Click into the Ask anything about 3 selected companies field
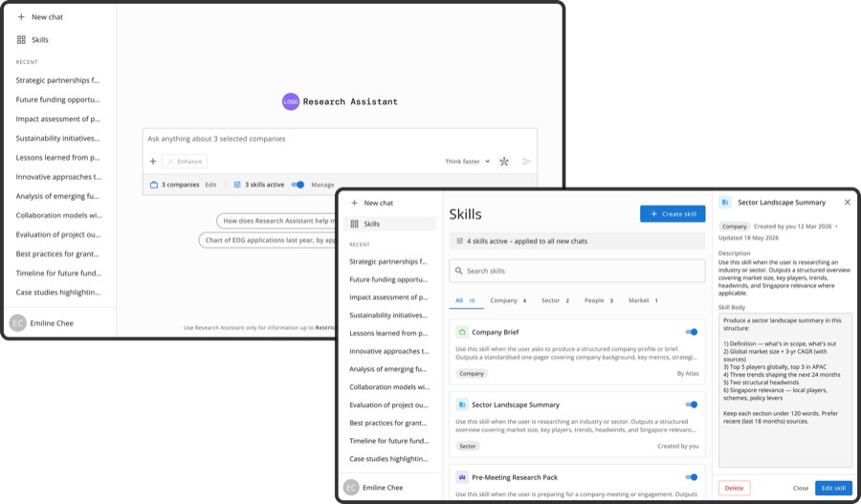Screen dimensions: 861x504 click(340, 139)
